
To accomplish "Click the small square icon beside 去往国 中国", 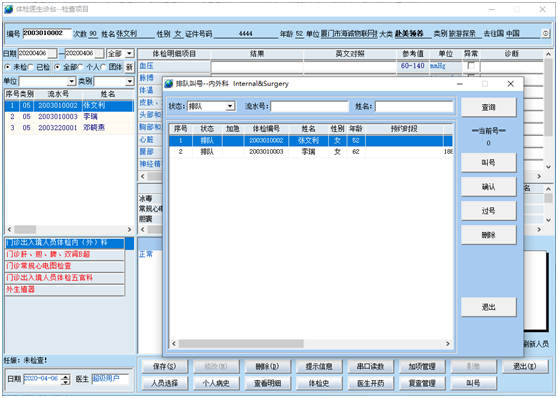I will [x=546, y=33].
